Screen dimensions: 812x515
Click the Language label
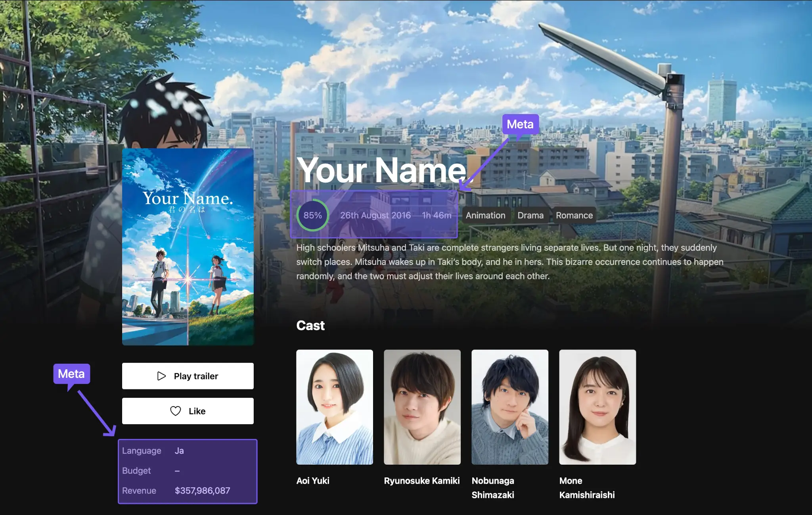(x=142, y=450)
